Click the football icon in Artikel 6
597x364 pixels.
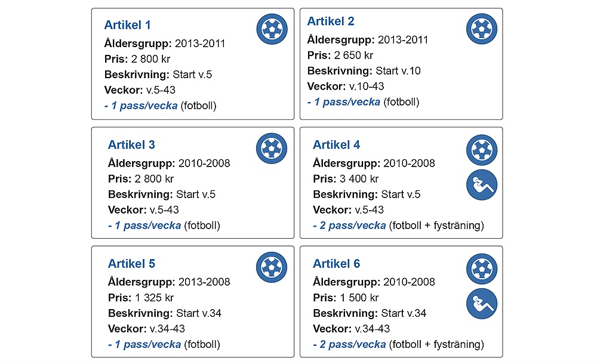[x=482, y=269]
